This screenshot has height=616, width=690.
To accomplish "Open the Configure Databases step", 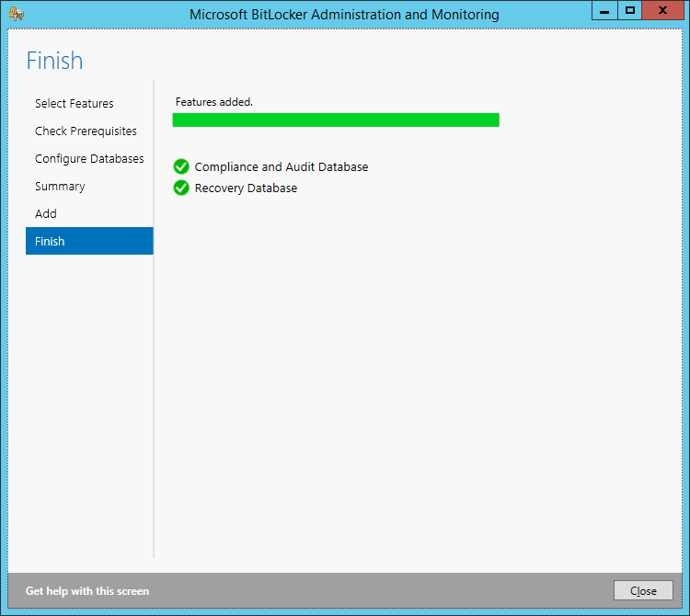I will pos(89,159).
